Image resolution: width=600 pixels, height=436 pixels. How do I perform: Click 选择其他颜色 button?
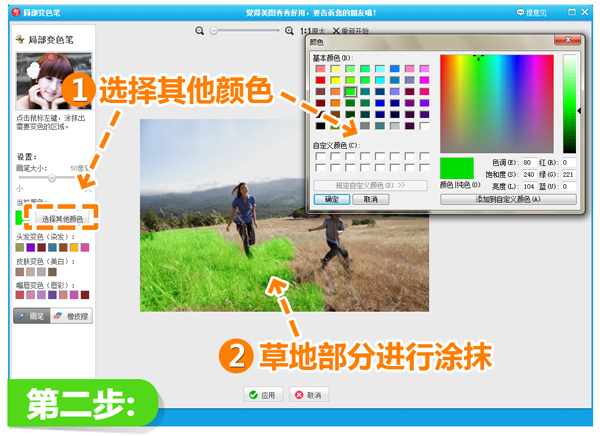[x=64, y=218]
